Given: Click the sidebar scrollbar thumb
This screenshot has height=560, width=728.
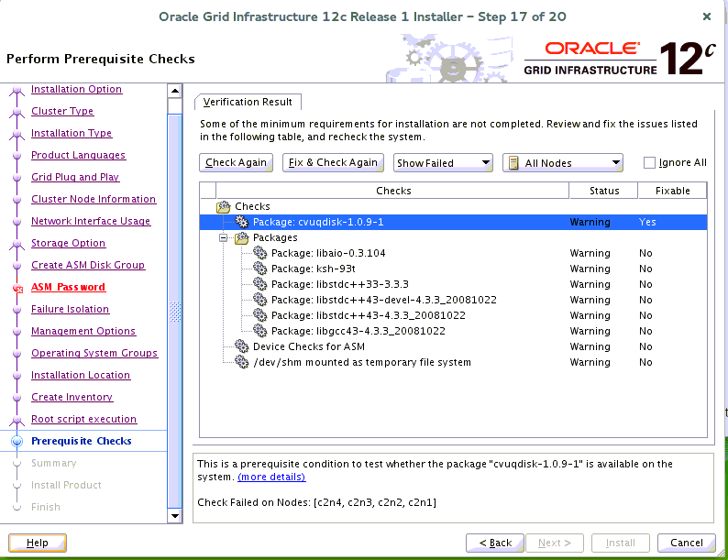Looking at the screenshot, I should pos(174,311).
